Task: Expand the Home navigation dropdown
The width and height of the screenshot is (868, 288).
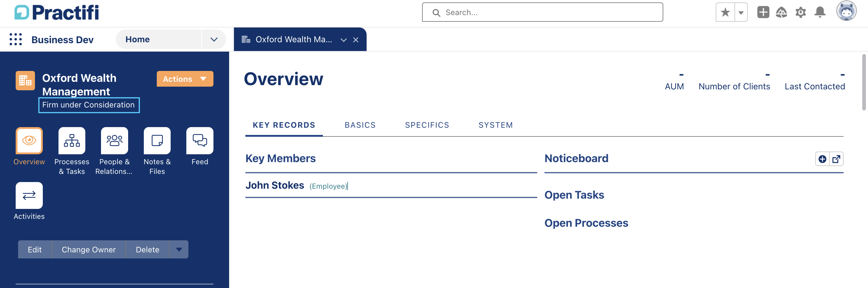Action: coord(214,40)
